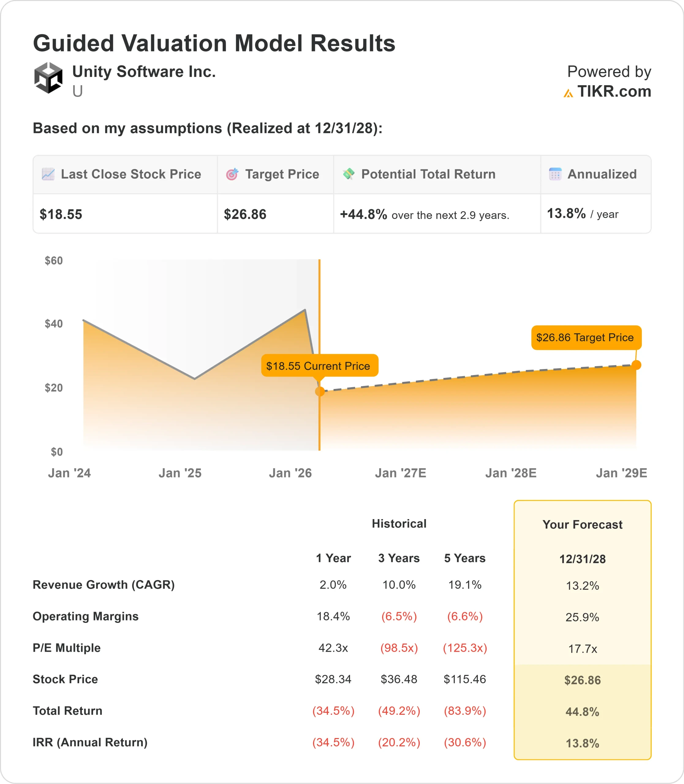The width and height of the screenshot is (684, 784).
Task: Click the $26.86 Target Price label
Action: point(586,337)
